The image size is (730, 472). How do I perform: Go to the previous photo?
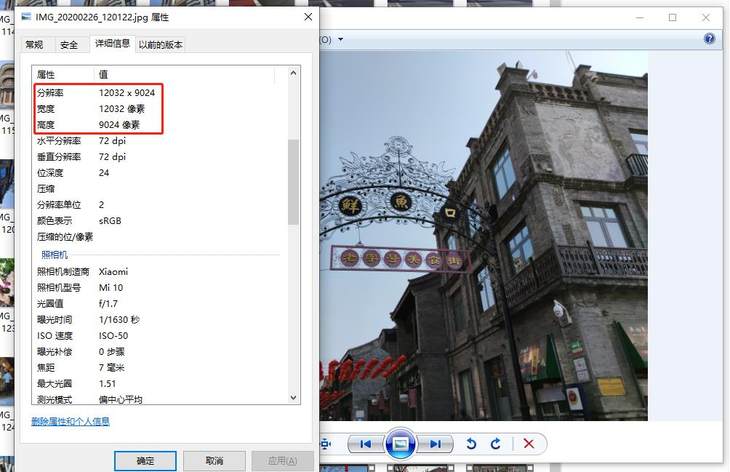(366, 444)
